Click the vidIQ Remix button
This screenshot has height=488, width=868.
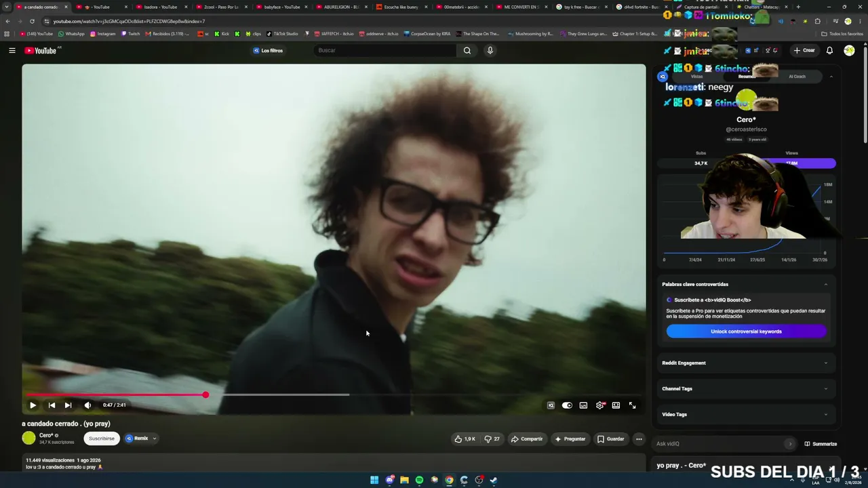click(136, 439)
